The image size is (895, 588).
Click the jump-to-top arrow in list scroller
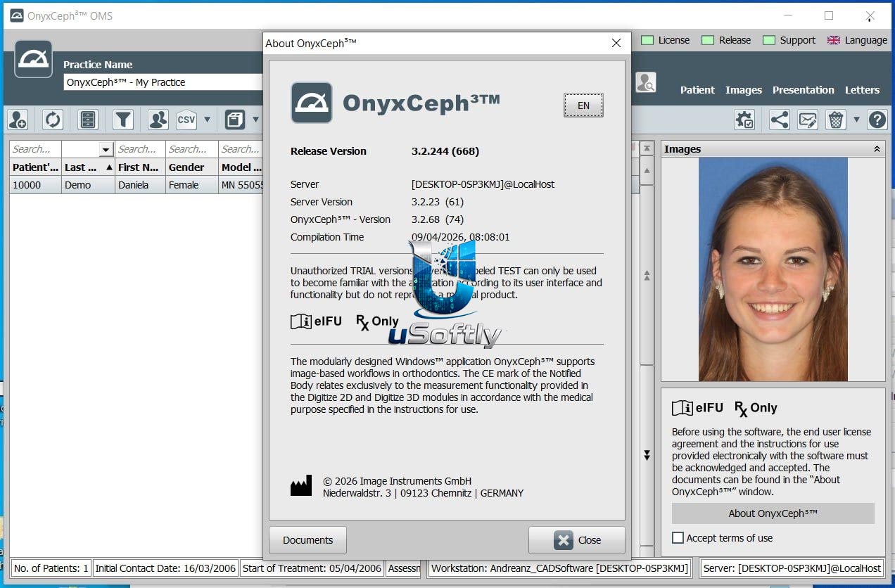point(647,149)
